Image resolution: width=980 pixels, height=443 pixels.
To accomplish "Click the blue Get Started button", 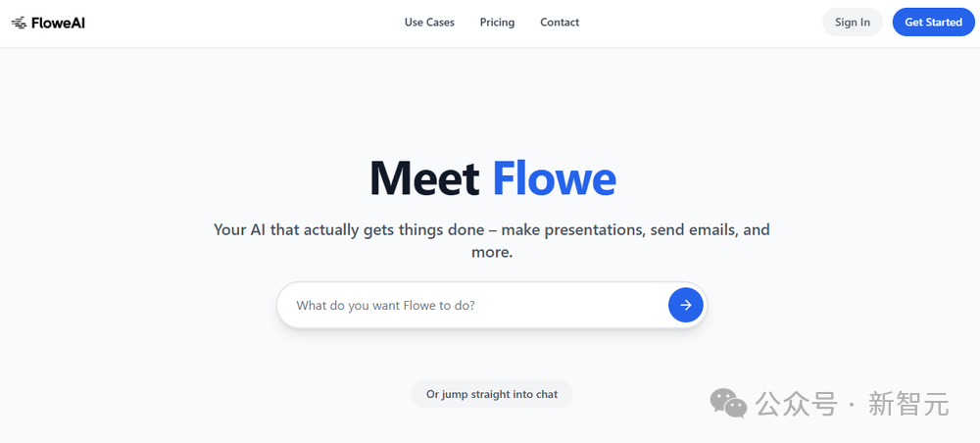I will click(933, 22).
